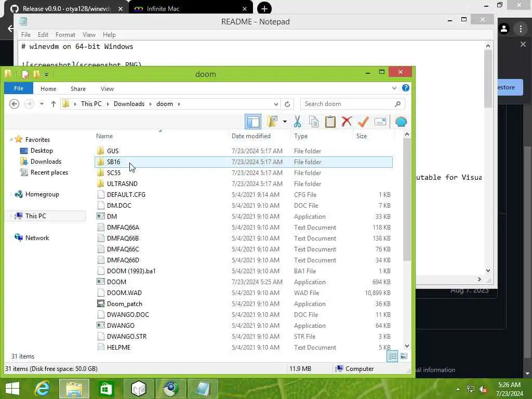This screenshot has width=532, height=399.
Task: Click the Copy pages icon
Action: [314, 122]
